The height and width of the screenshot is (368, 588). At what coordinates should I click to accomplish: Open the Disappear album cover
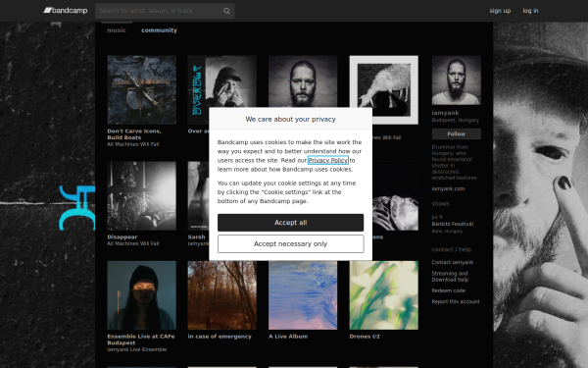point(142,196)
